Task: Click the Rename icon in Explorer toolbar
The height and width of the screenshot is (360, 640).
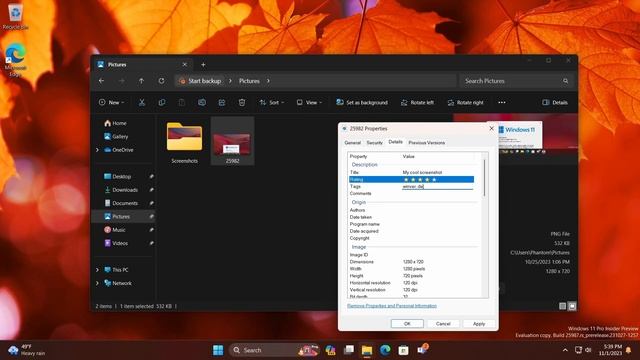Action: click(x=202, y=102)
